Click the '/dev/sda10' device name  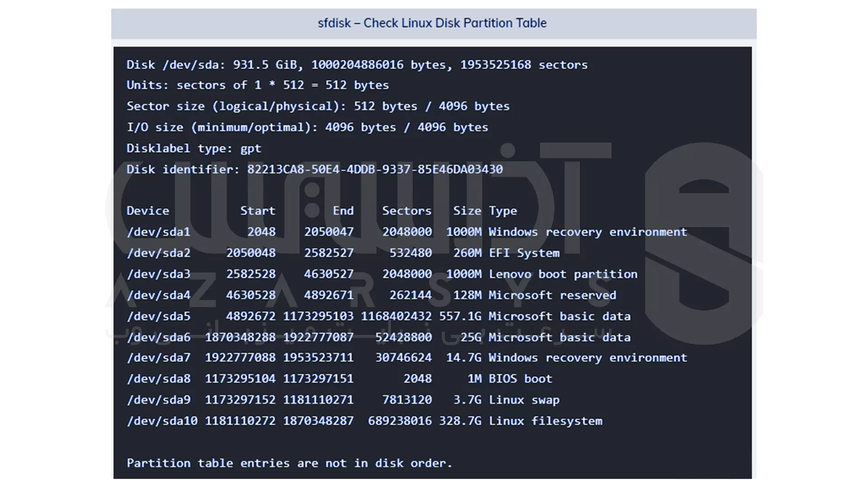(x=162, y=421)
